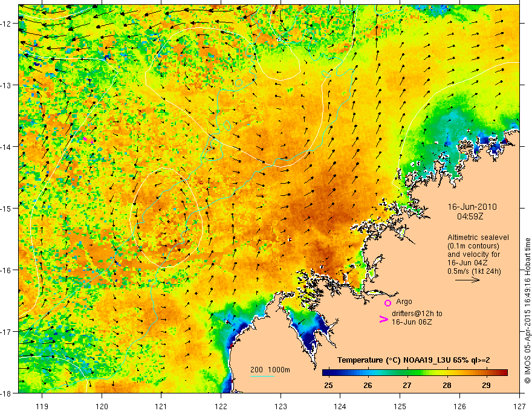Image resolution: width=532 pixels, height=411 pixels.
Task: Click the latitude label -16
Action: (6, 270)
